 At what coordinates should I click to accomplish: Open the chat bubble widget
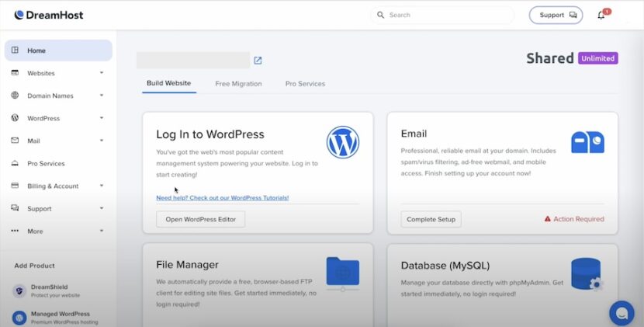coord(621,312)
